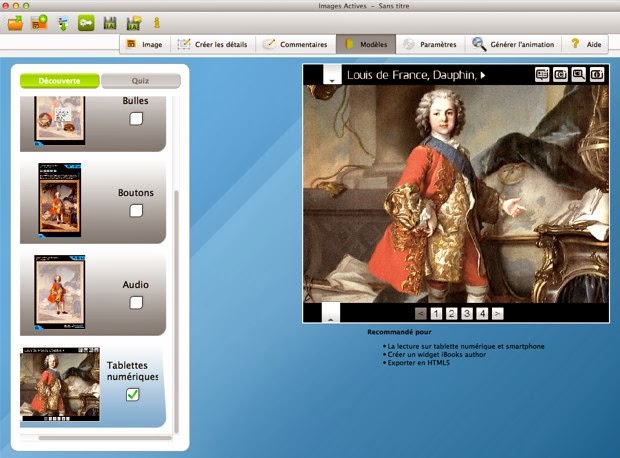Click the play-frame icon in the preview header
This screenshot has height=458, width=620.
[x=560, y=74]
